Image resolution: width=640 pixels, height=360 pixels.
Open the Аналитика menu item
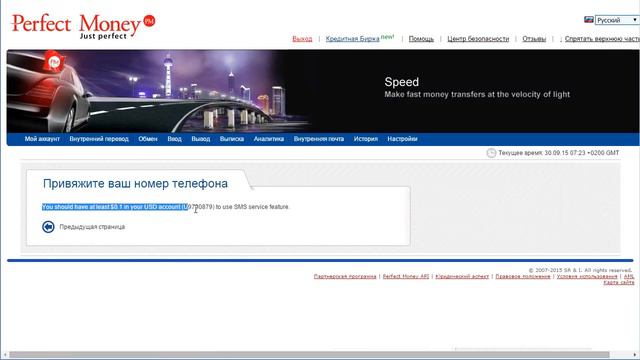tap(269, 139)
